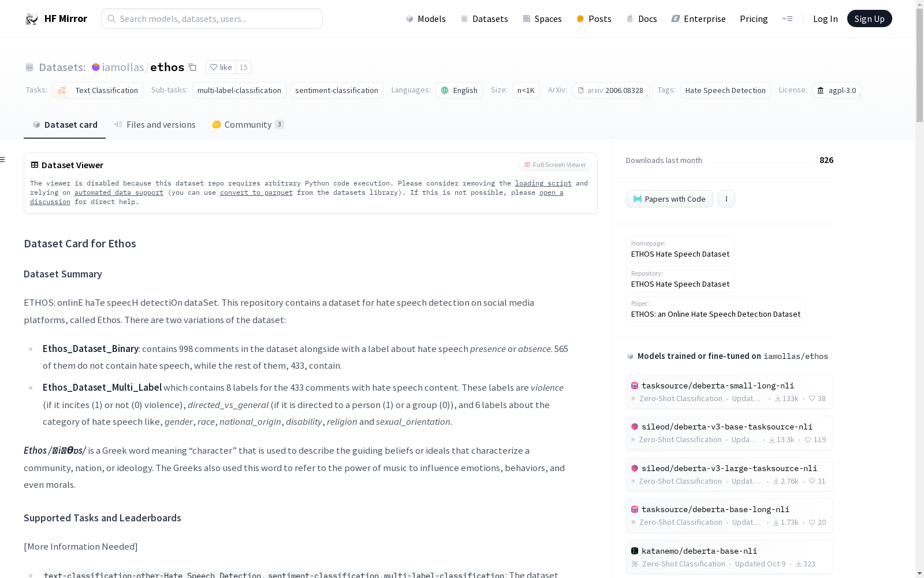
Task: Click the heart like button
Action: [221, 67]
